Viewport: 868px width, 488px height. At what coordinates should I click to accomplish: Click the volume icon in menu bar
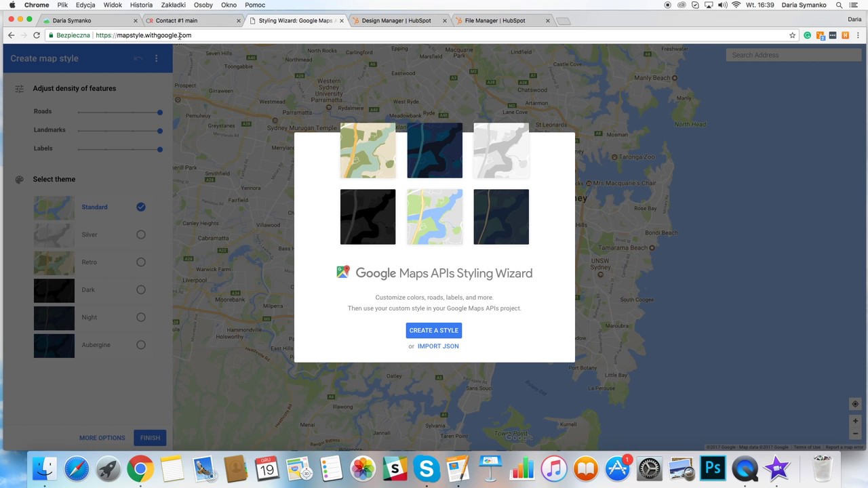pos(722,5)
